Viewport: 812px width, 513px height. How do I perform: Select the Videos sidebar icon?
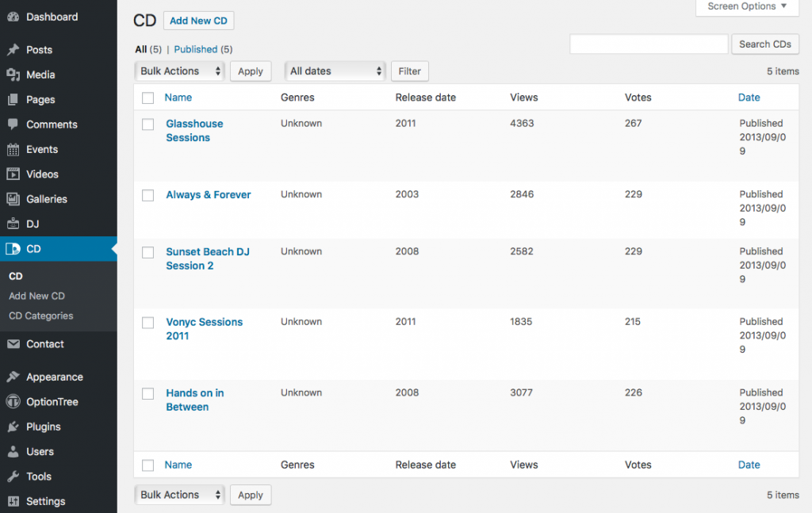(x=14, y=174)
